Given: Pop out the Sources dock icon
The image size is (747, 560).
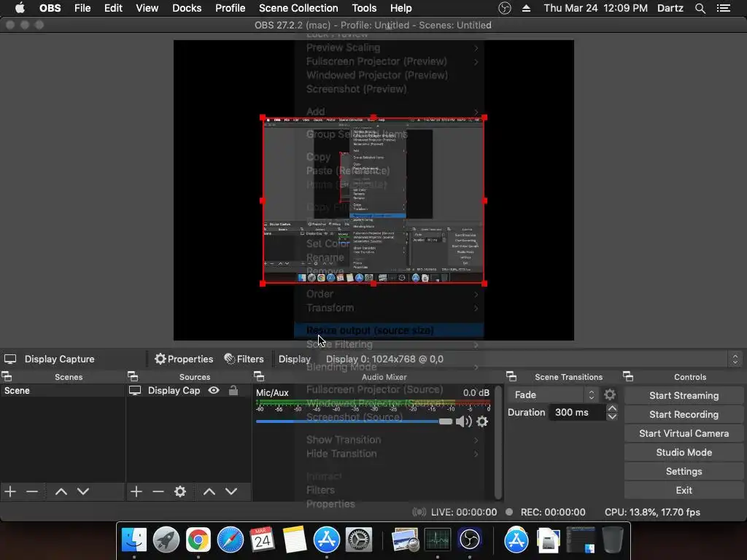Looking at the screenshot, I should click(x=133, y=377).
